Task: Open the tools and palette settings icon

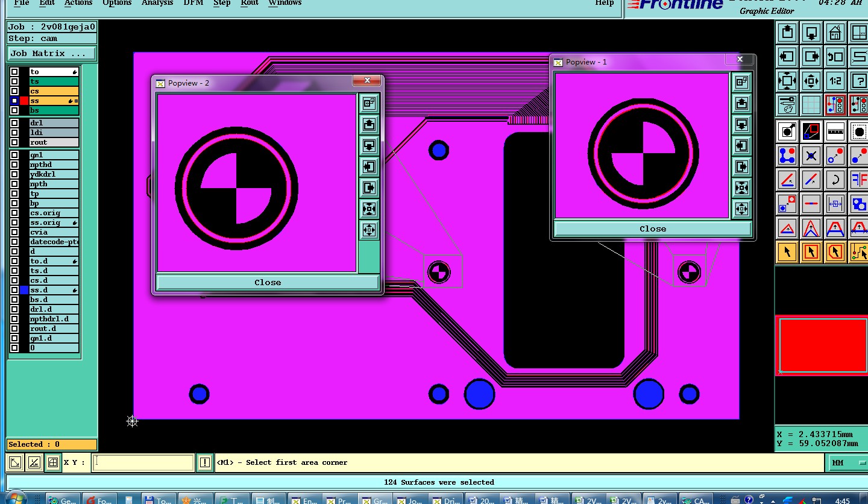Action: (x=787, y=105)
